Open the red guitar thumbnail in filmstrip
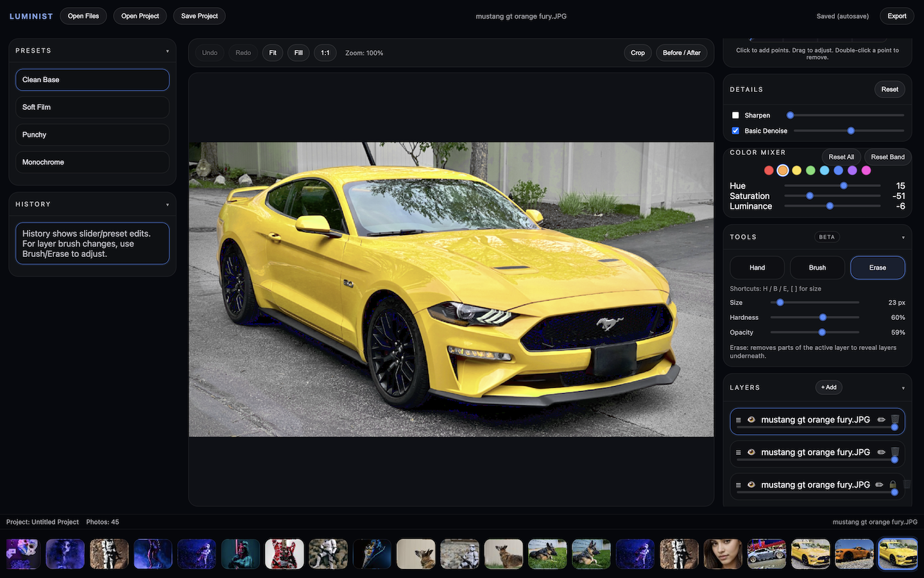The height and width of the screenshot is (578, 924). tap(284, 554)
